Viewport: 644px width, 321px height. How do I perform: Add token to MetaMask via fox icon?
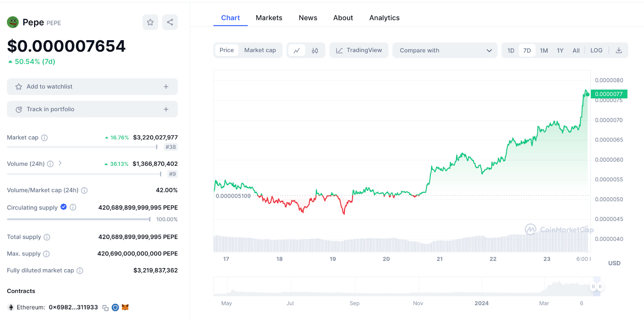(x=125, y=307)
